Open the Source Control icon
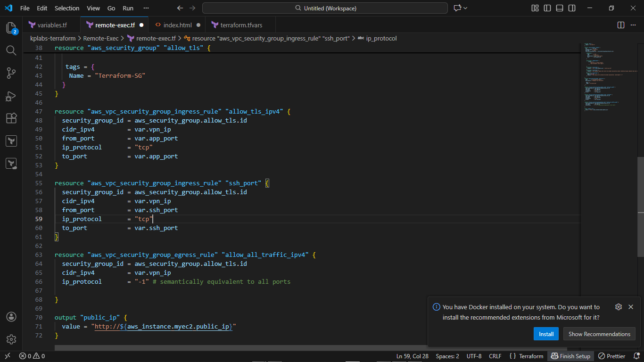Screen dimensions: 644x362 coord(11,73)
